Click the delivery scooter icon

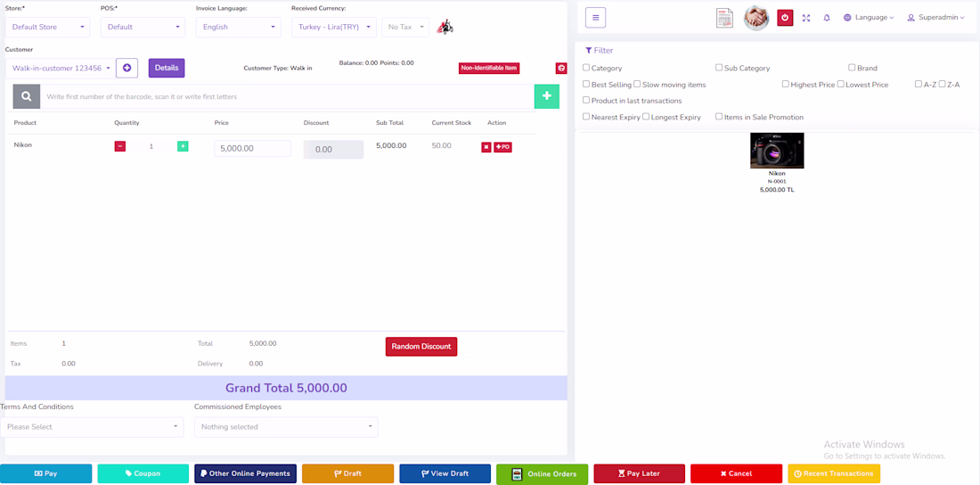click(445, 27)
